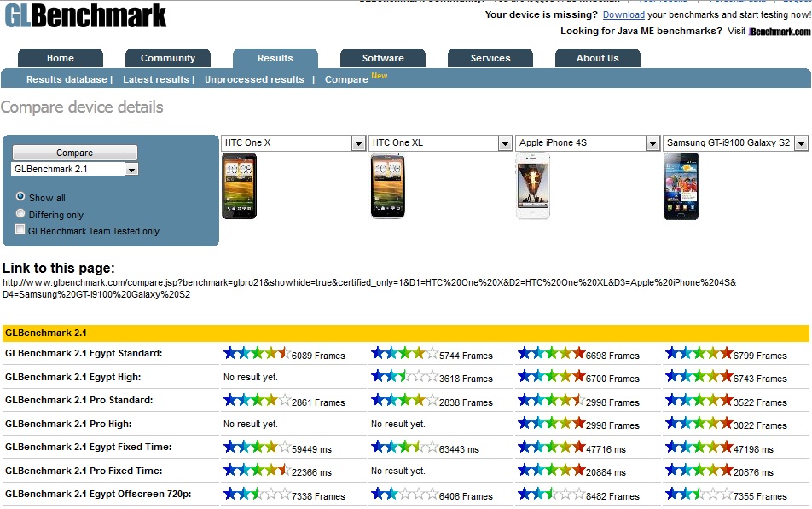Click the Apple iPhone 4S phone image
Viewport: 812px width, 509px height.
pos(533,186)
